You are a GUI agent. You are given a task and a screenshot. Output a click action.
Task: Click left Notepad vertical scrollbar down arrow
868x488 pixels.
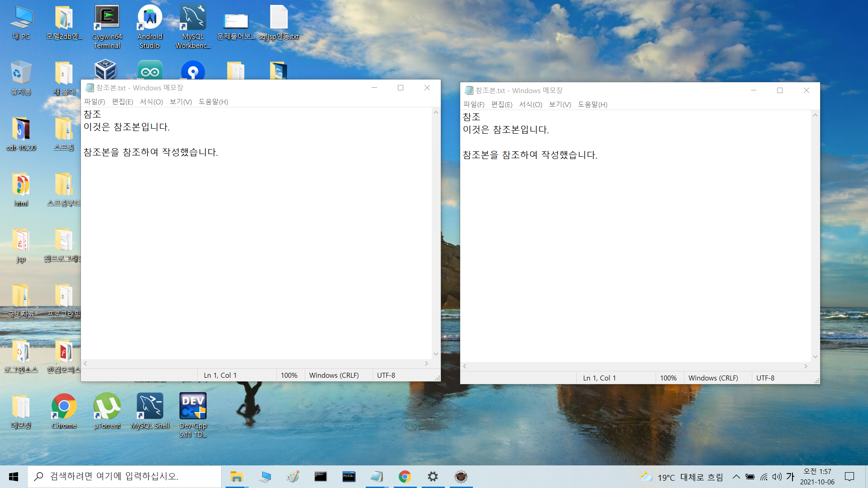[x=436, y=354]
